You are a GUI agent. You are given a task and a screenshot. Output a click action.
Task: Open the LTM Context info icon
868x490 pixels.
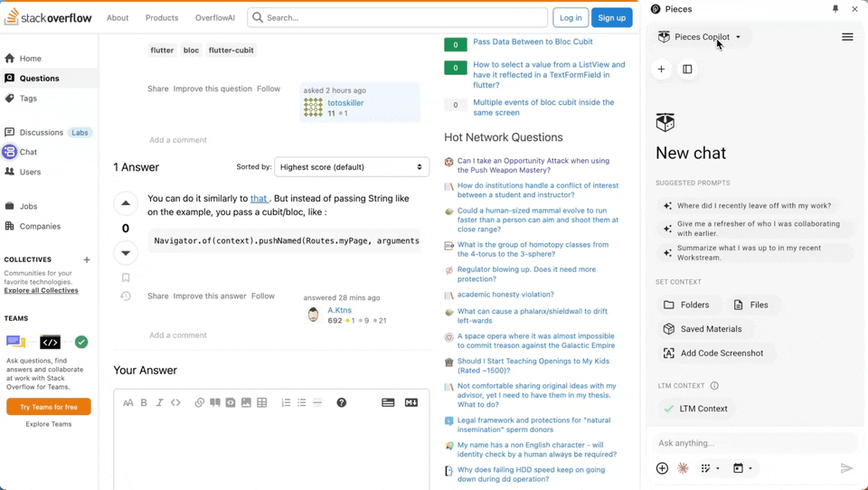[714, 385]
